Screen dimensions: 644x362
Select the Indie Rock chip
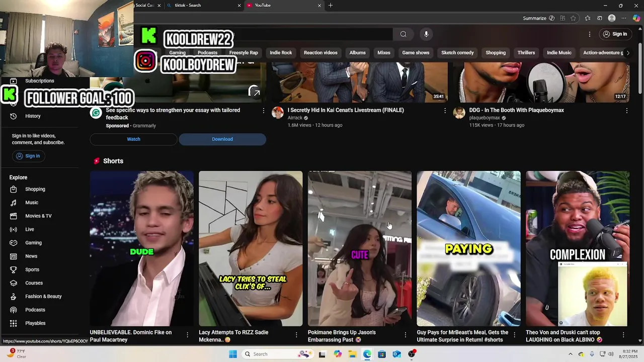281,53
